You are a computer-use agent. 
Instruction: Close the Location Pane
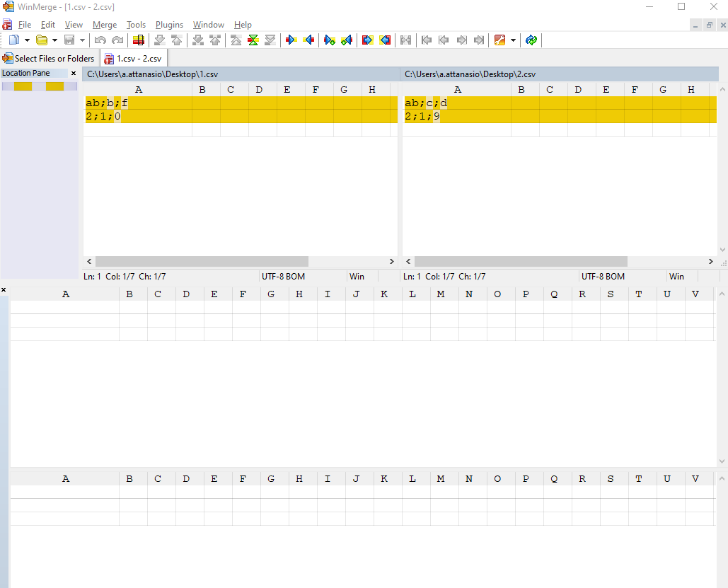tap(74, 73)
